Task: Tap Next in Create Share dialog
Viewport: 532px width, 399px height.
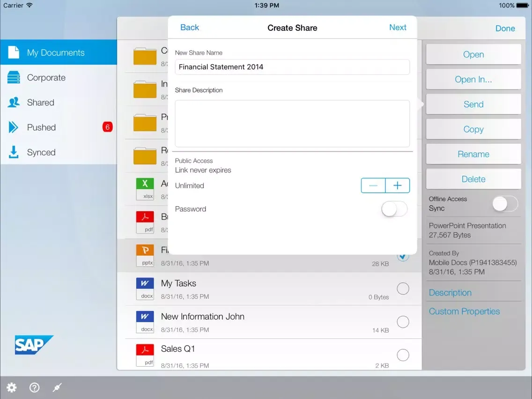Action: (398, 28)
